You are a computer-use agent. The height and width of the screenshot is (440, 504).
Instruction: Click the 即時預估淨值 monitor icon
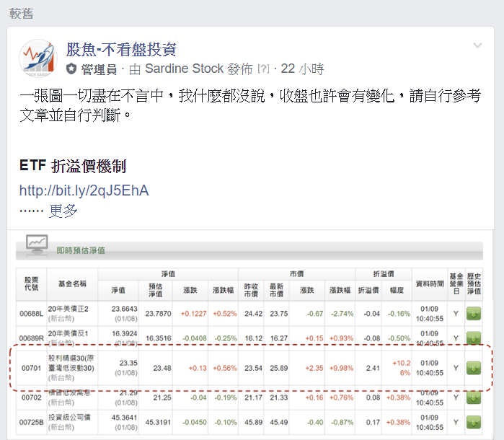click(37, 245)
